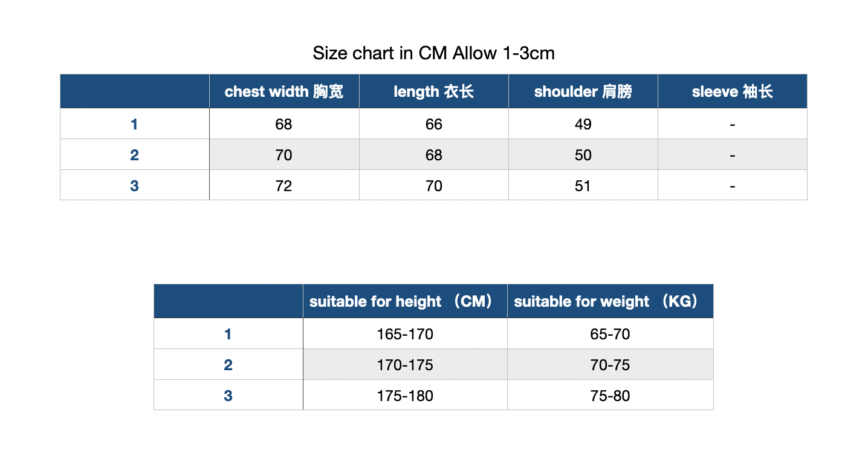Click shoulder cell showing 50
The width and height of the screenshot is (868, 467).
click(583, 155)
